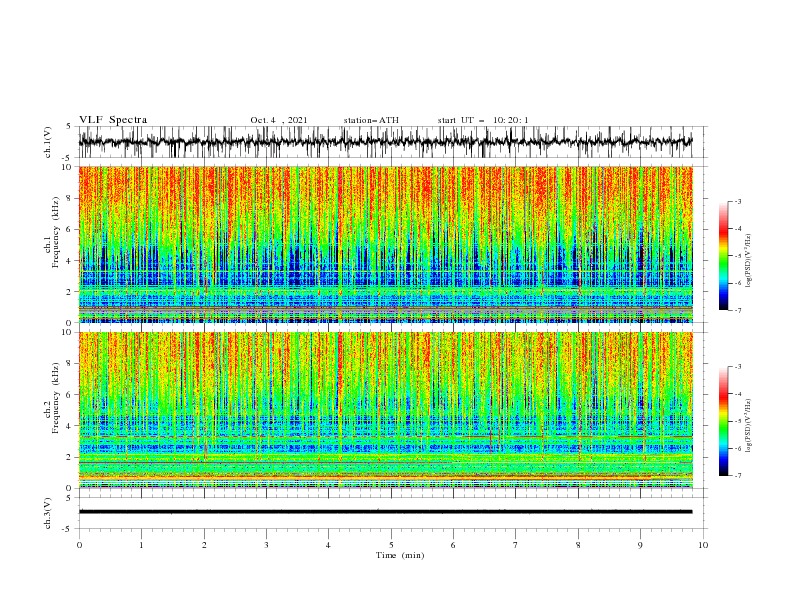Click the flat ch.3 voltage trace

tap(385, 512)
